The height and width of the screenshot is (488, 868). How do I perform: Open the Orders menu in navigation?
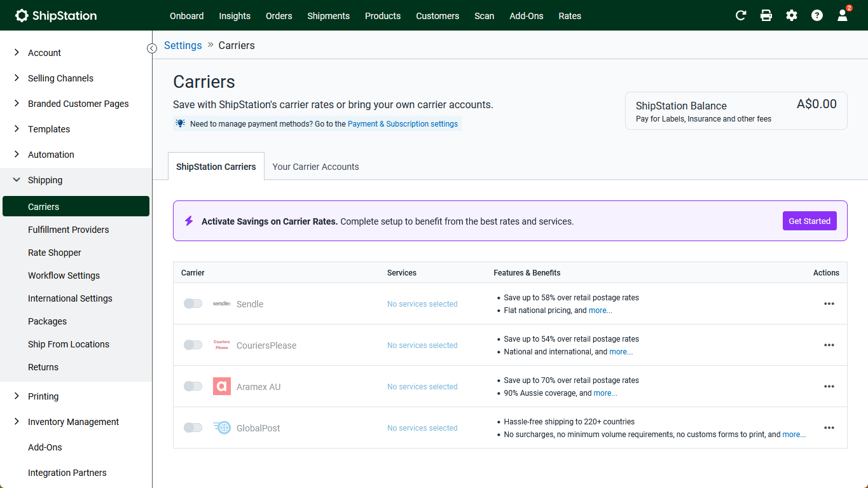click(279, 16)
